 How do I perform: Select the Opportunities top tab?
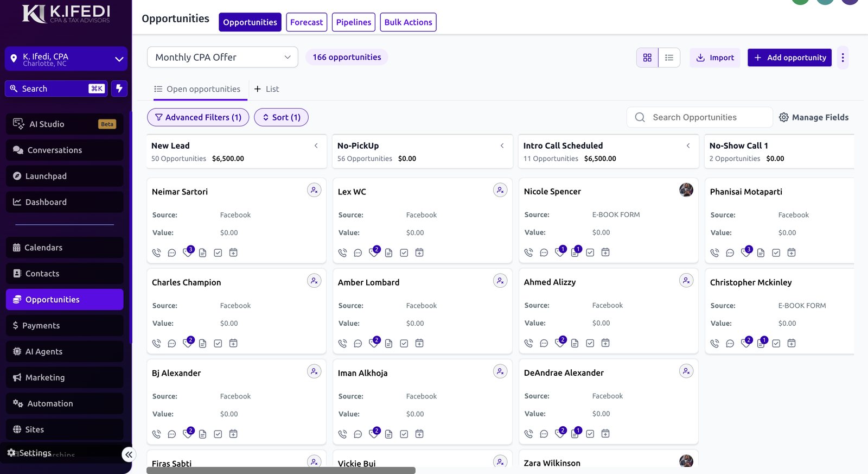click(250, 22)
